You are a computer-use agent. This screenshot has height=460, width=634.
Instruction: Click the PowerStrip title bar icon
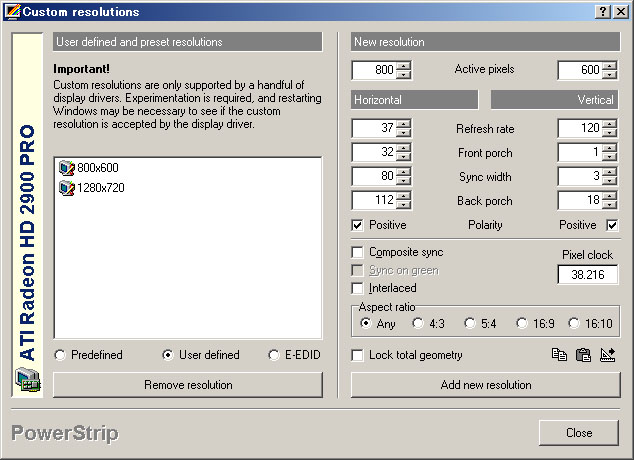13,11
